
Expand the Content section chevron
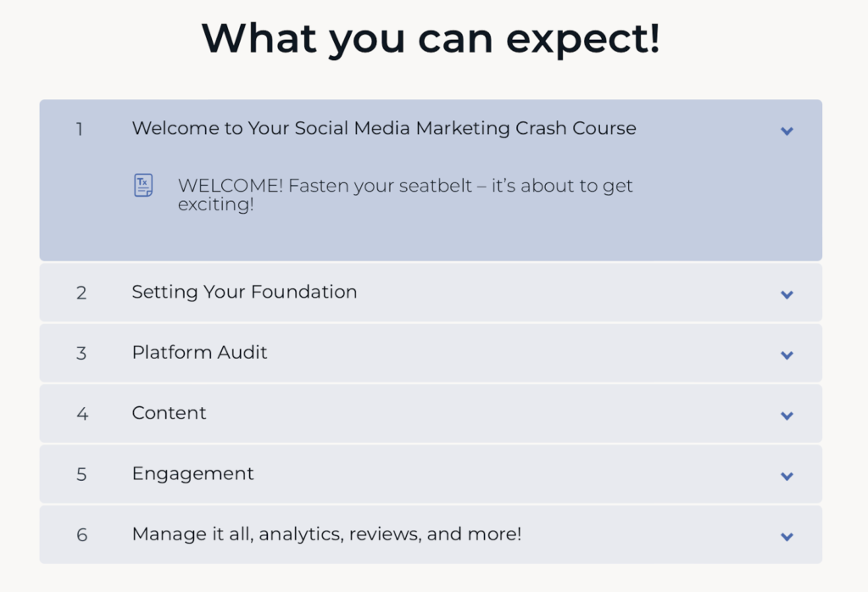click(787, 416)
